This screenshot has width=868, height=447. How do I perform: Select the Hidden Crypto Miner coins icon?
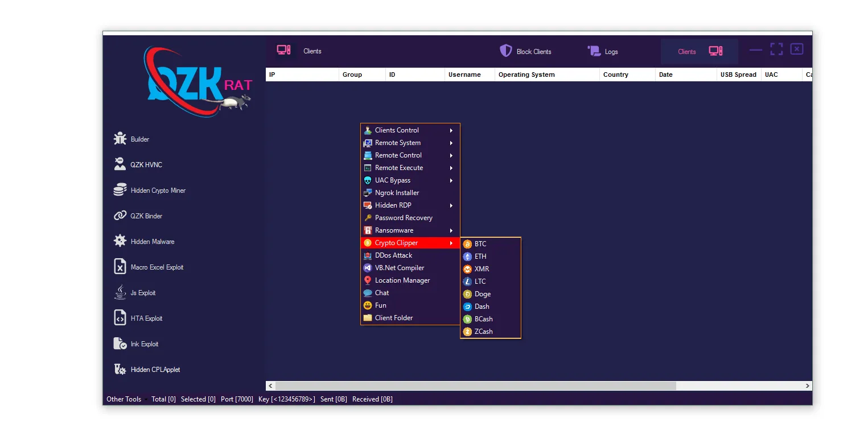click(120, 190)
